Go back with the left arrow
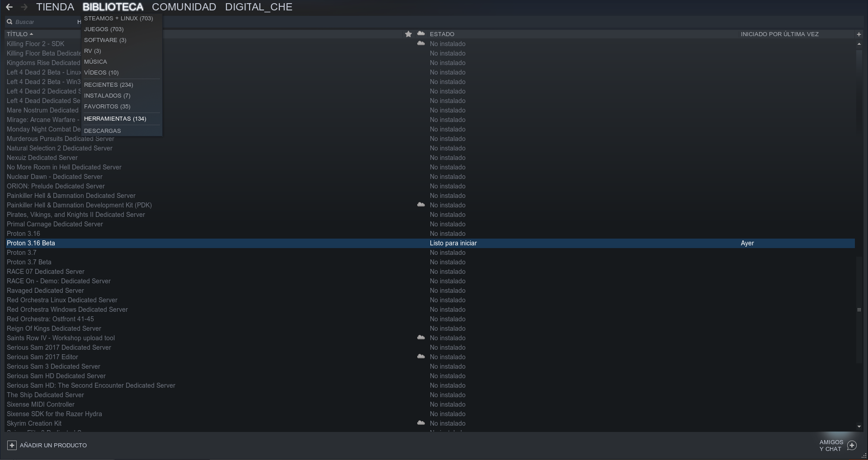Viewport: 868px width, 460px height. coord(9,7)
